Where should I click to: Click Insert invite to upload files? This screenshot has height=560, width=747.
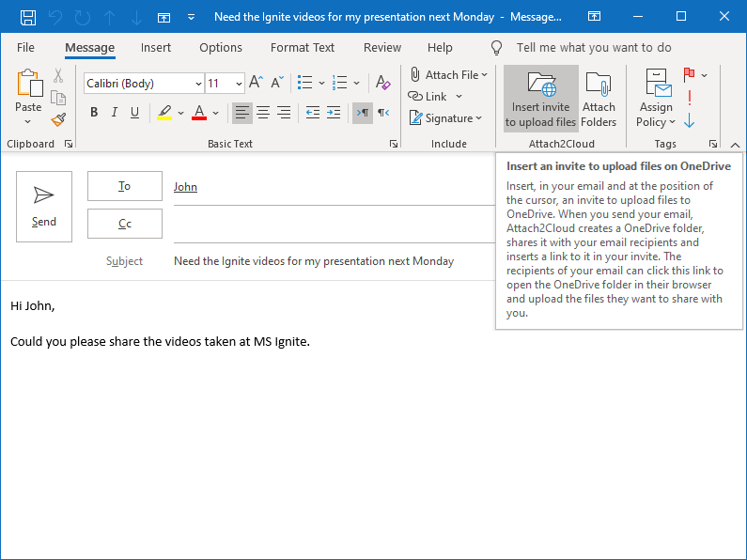[x=540, y=99]
